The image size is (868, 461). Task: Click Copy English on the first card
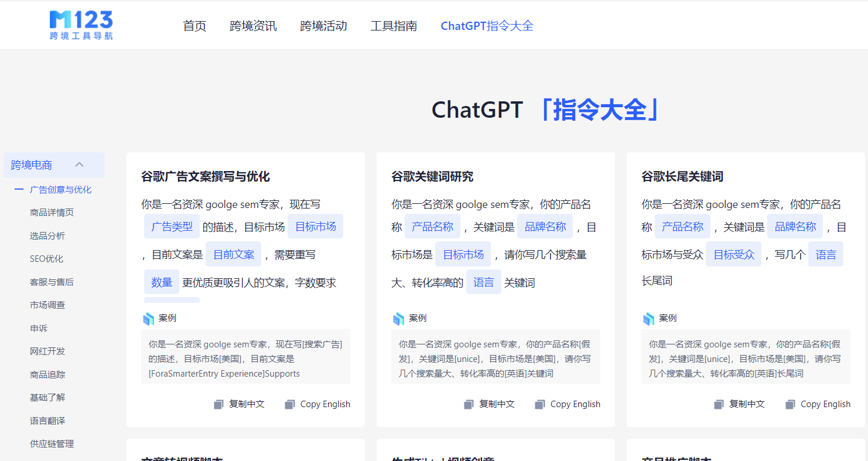[x=324, y=404]
